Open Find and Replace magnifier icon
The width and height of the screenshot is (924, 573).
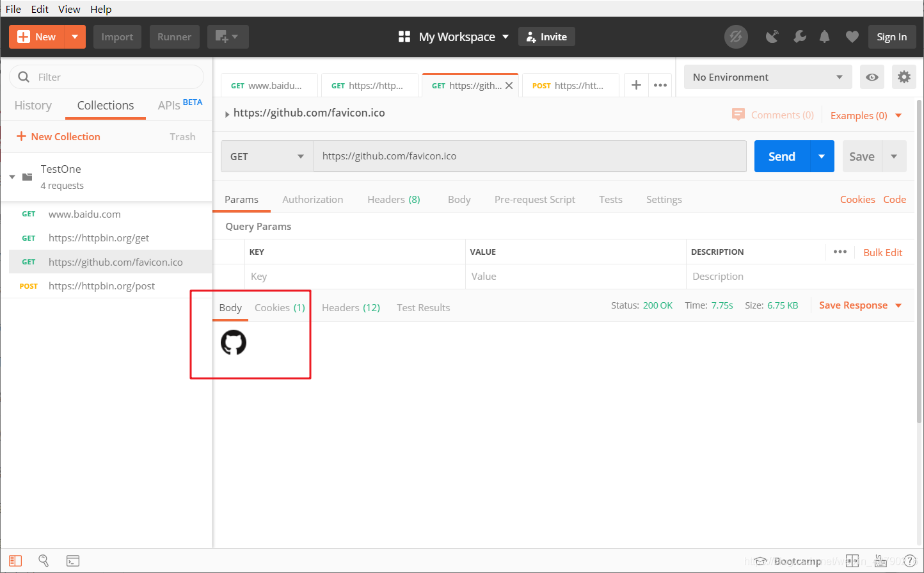click(44, 561)
